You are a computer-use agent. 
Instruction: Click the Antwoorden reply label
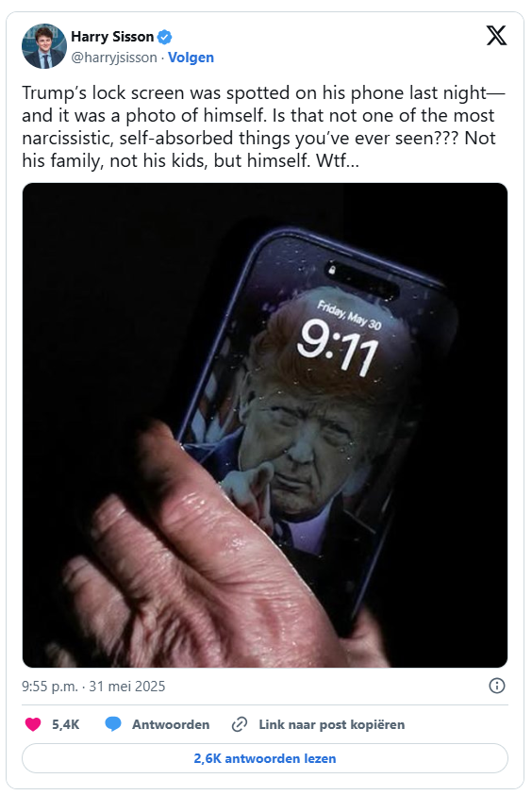click(171, 724)
